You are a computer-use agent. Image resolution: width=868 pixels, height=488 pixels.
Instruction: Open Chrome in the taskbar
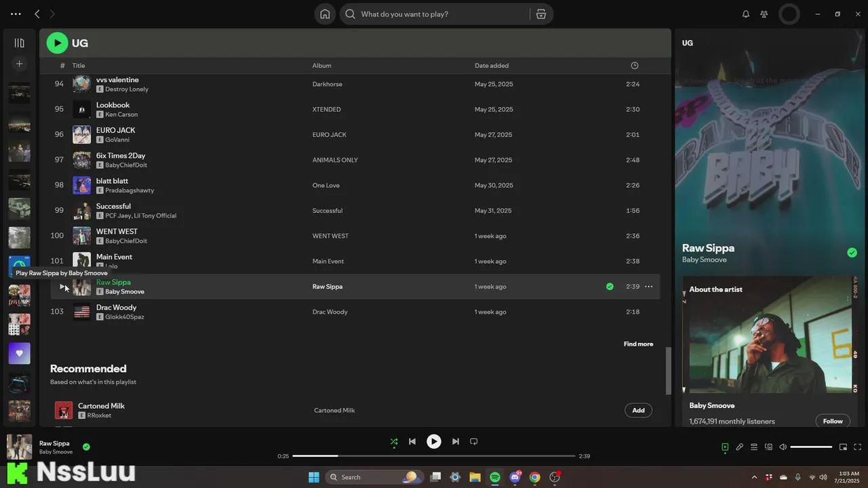(535, 477)
